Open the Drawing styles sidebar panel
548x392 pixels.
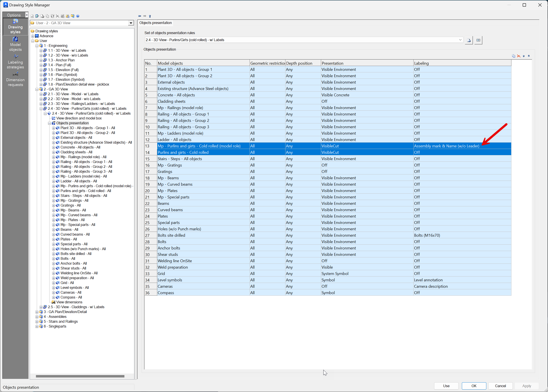point(15,26)
